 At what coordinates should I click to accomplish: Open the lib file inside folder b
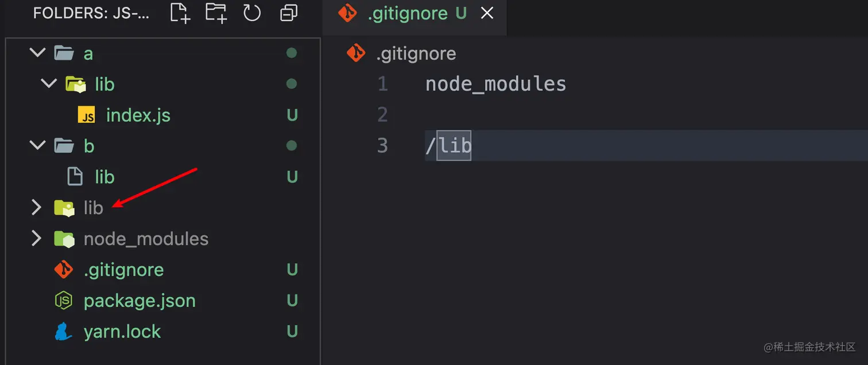point(104,177)
